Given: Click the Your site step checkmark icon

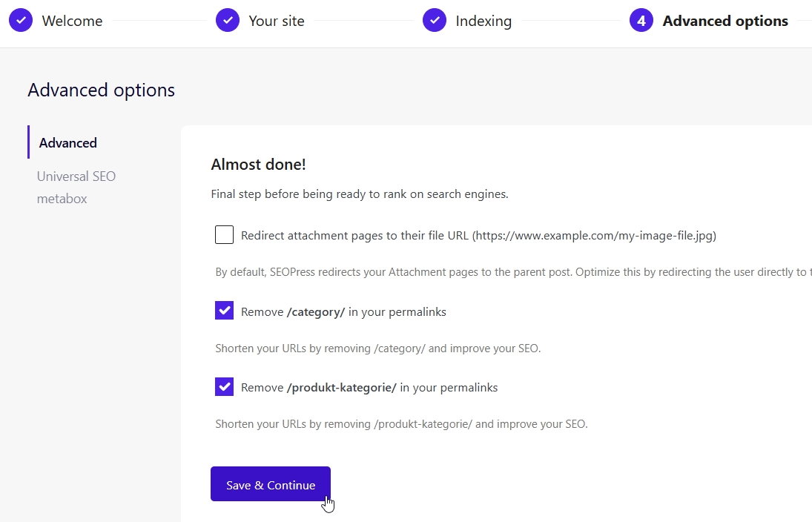Looking at the screenshot, I should (x=228, y=21).
